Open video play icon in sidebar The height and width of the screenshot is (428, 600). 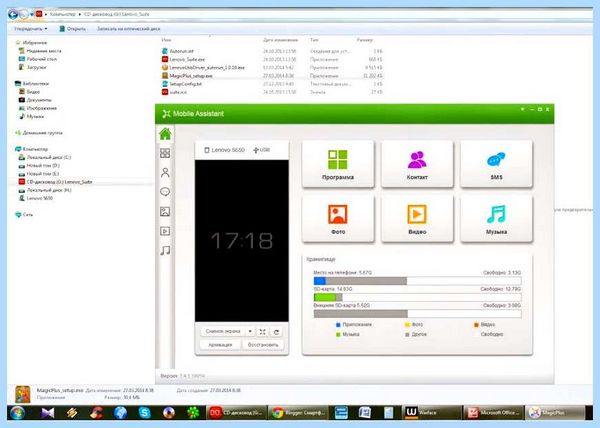[165, 231]
